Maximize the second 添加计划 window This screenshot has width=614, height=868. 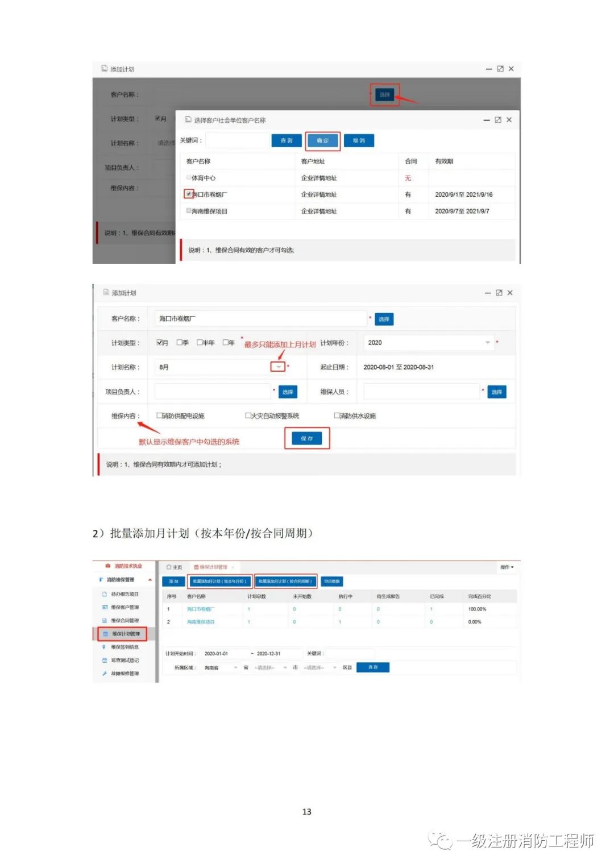tap(499, 293)
